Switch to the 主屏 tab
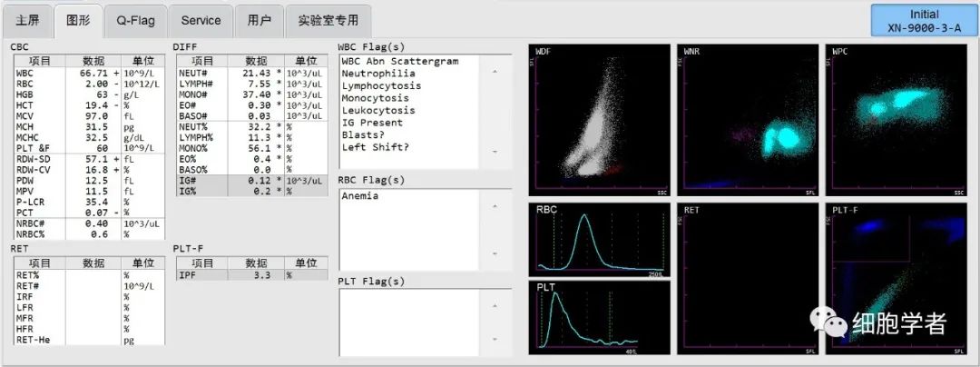The image size is (980, 367). (28, 20)
